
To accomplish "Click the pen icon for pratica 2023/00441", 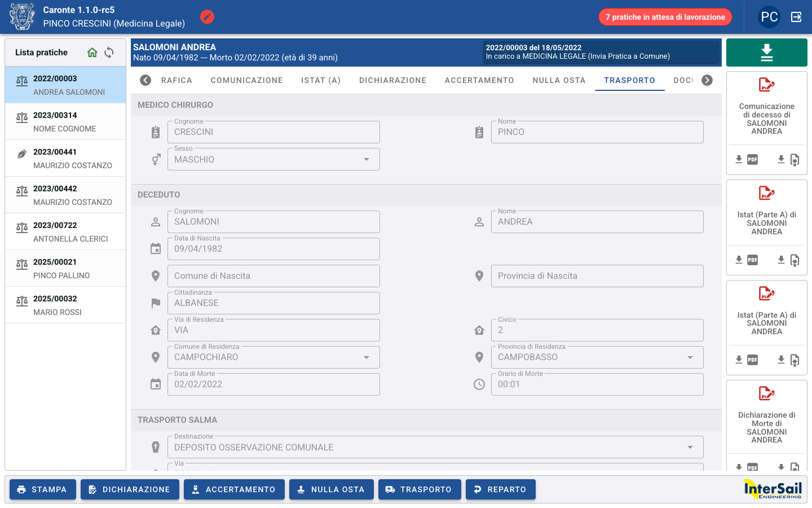I will click(x=22, y=154).
